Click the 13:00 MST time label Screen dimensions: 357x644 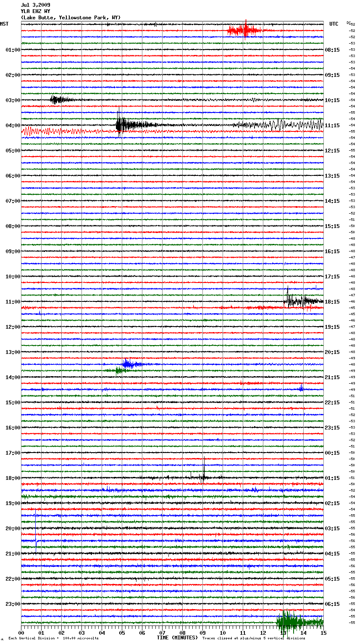13,352
